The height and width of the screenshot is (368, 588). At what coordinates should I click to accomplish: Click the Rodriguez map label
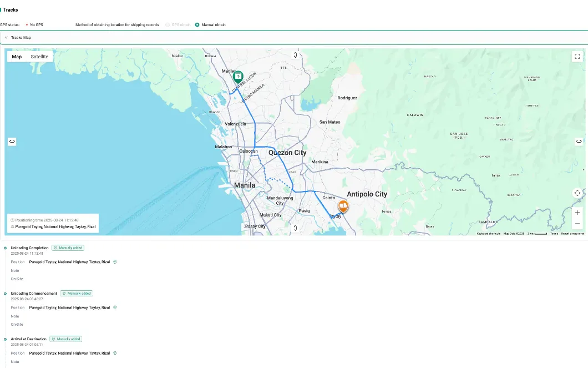click(x=347, y=98)
